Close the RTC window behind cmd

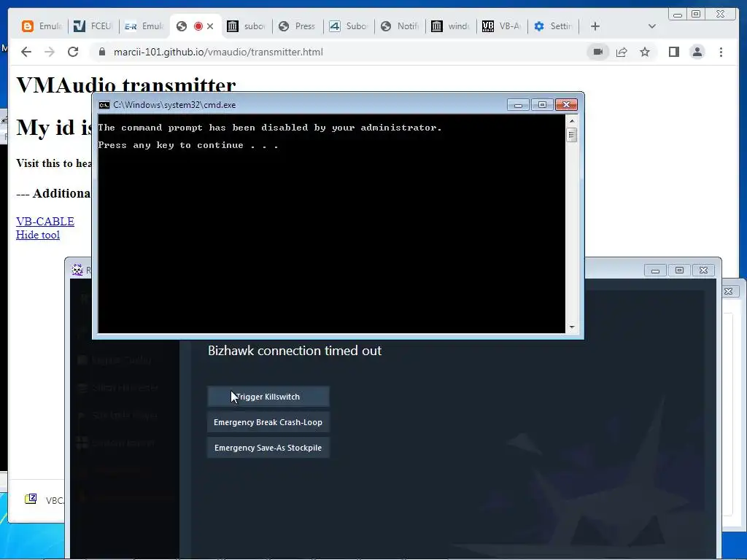pyautogui.click(x=704, y=271)
